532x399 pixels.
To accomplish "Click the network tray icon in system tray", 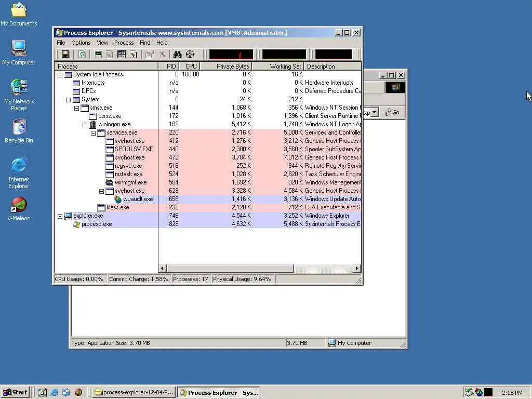I will (x=469, y=392).
